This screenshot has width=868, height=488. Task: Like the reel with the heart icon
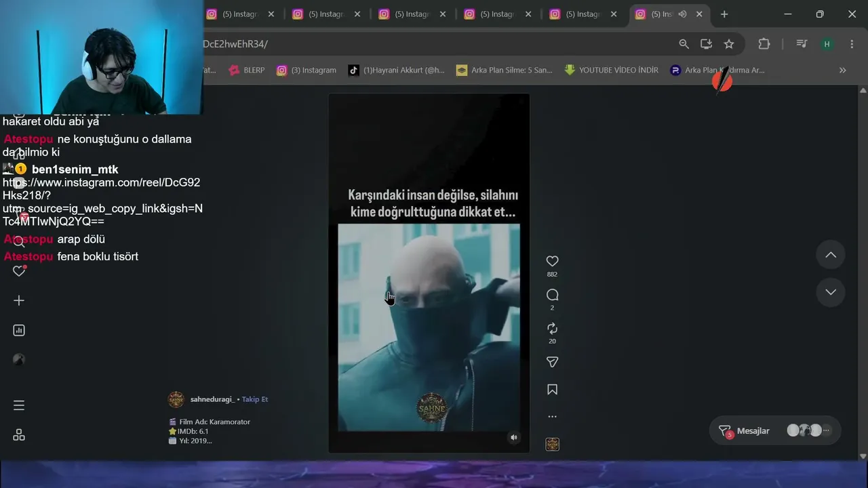pos(552,261)
